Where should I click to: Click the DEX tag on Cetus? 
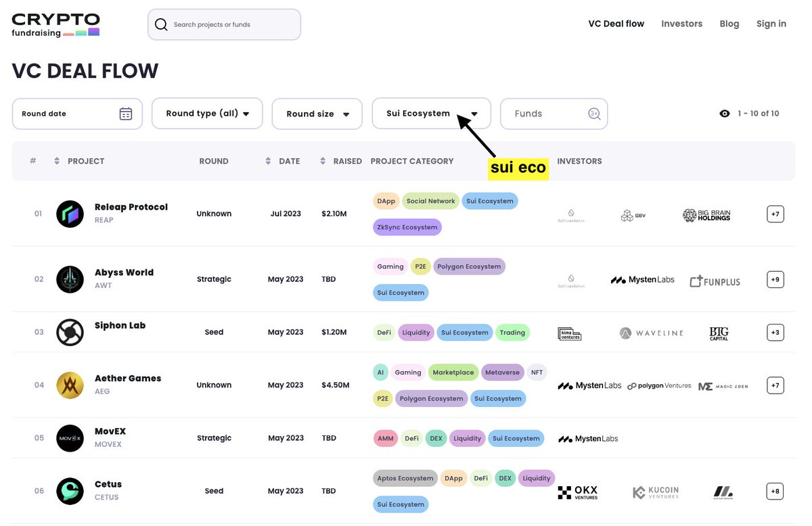(505, 478)
